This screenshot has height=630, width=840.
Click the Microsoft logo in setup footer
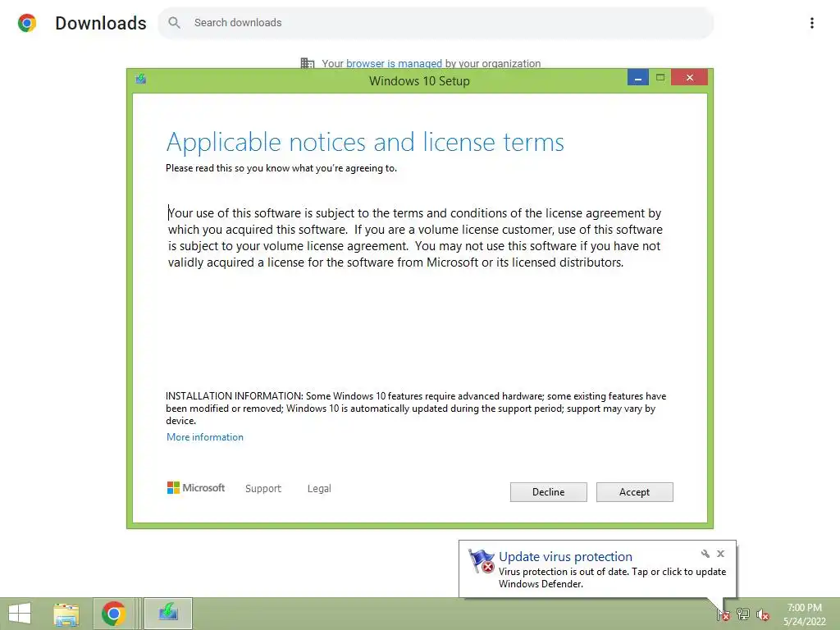pos(196,487)
